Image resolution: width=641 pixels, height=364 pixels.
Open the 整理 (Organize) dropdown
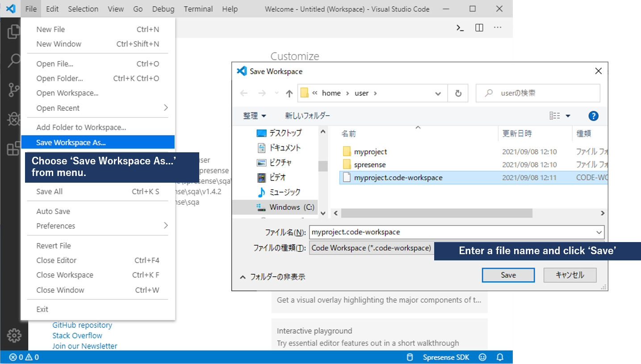tap(255, 115)
